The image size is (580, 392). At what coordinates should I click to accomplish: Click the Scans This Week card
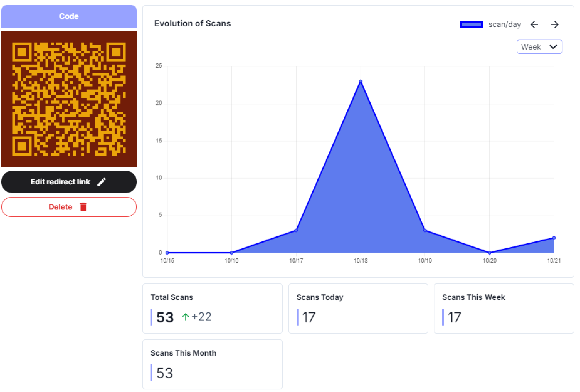point(504,308)
